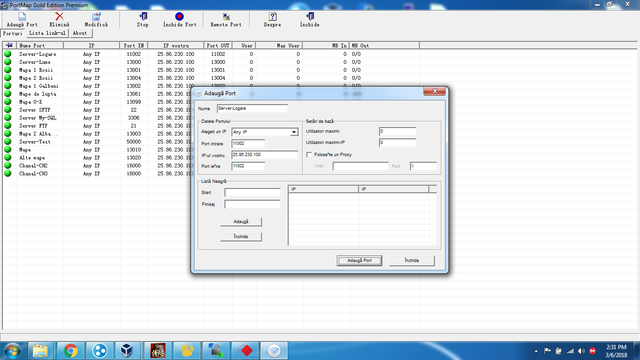
Task: Click the Port IN column header
Action: click(133, 45)
